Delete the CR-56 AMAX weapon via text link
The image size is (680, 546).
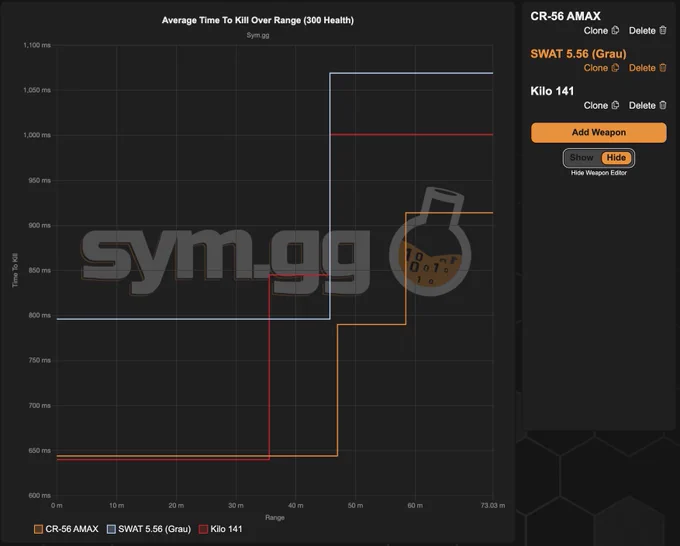(642, 31)
